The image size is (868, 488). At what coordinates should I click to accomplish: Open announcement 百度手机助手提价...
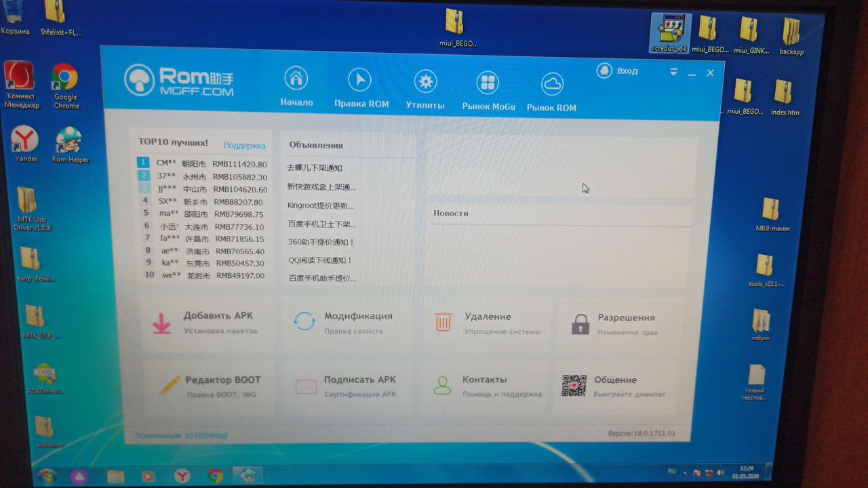[x=323, y=278]
